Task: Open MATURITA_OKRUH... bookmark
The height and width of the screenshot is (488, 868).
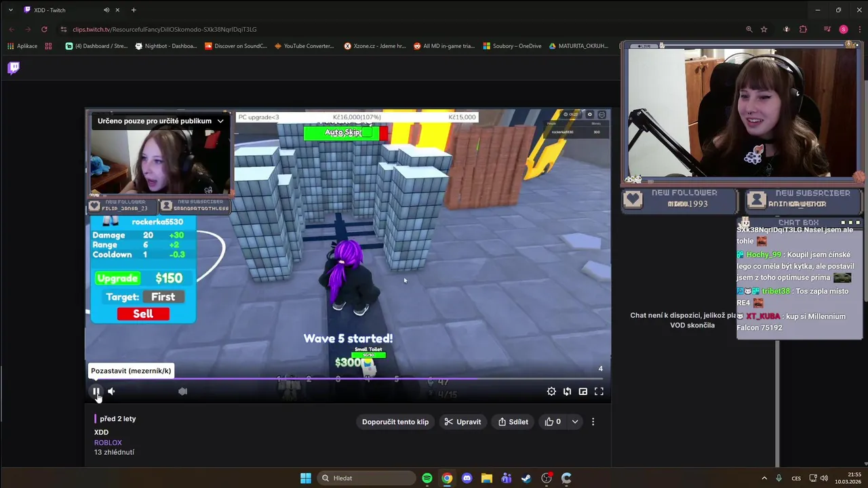Action: click(x=579, y=46)
